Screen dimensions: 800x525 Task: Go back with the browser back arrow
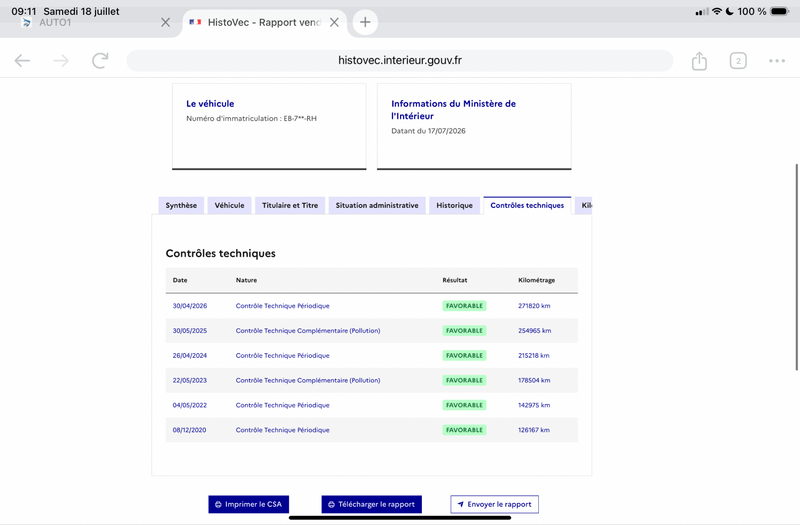(x=22, y=61)
